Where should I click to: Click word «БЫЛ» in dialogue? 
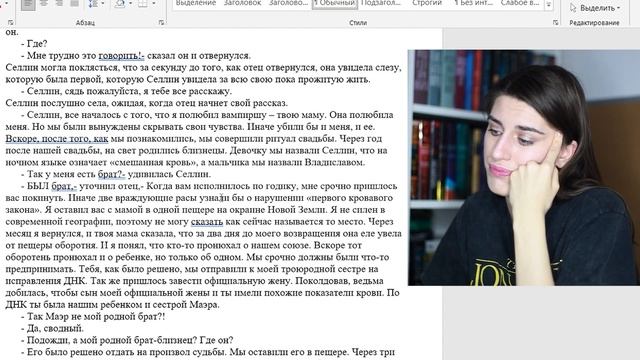tap(38, 186)
